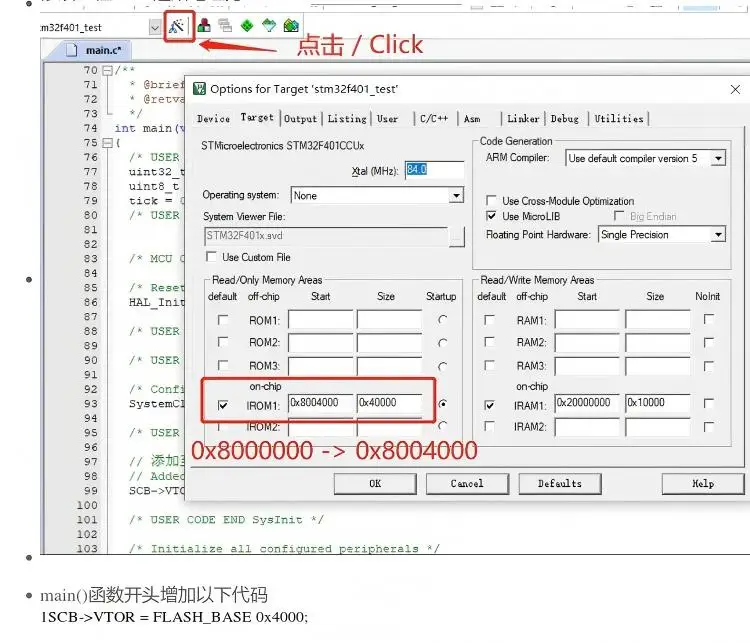
Task: Toggle IRAM1 default checkbox
Action: point(489,405)
